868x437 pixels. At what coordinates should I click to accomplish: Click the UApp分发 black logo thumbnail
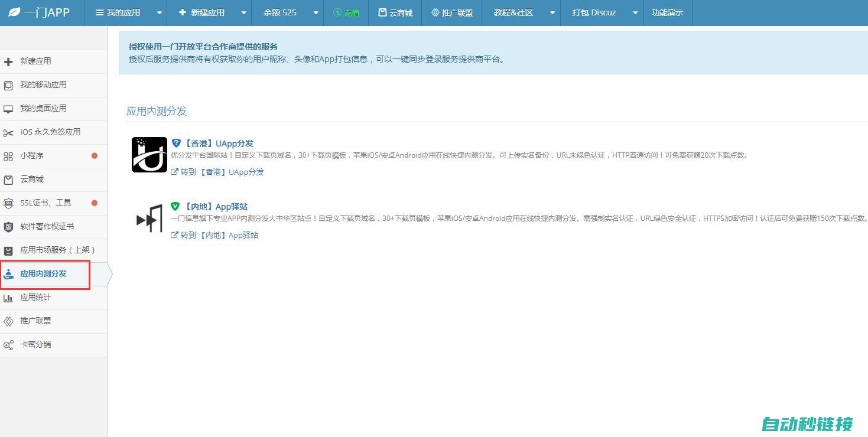149,155
